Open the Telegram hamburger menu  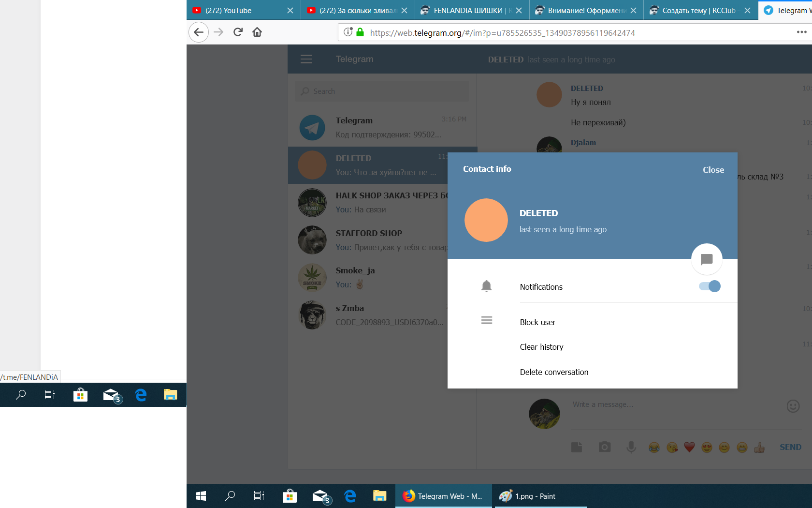click(306, 59)
